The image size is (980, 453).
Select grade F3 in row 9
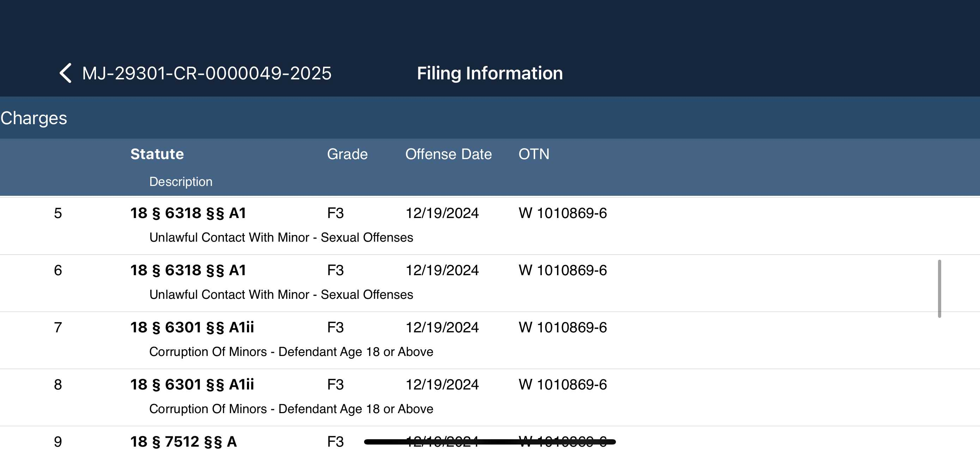[335, 442]
